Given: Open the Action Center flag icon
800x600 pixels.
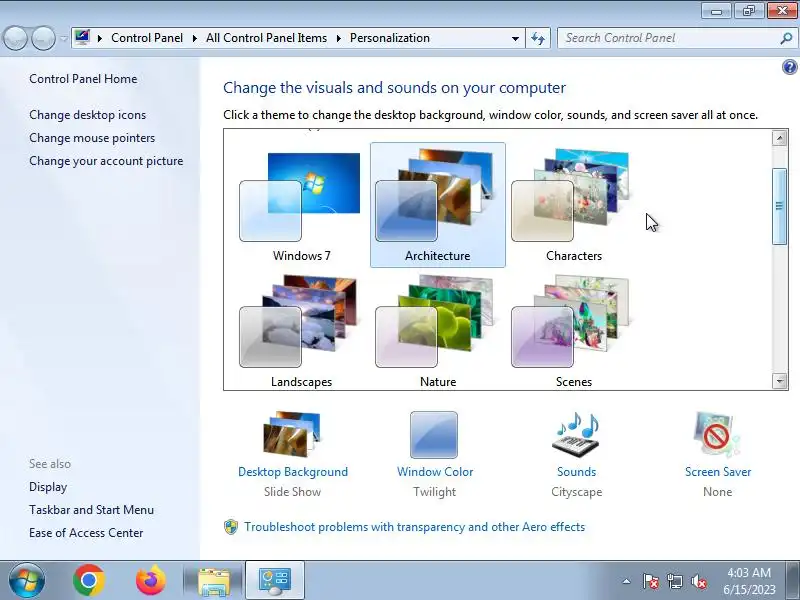Looking at the screenshot, I should click(x=651, y=581).
